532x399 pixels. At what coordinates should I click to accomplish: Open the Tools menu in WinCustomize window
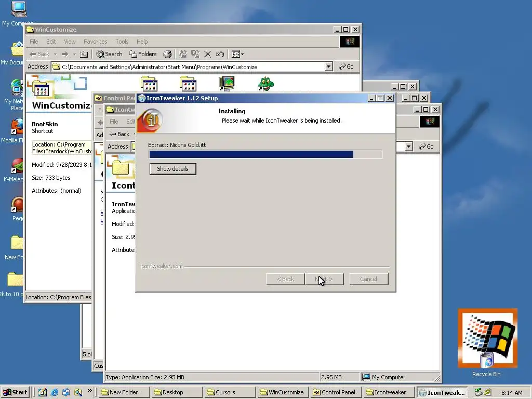(x=122, y=42)
